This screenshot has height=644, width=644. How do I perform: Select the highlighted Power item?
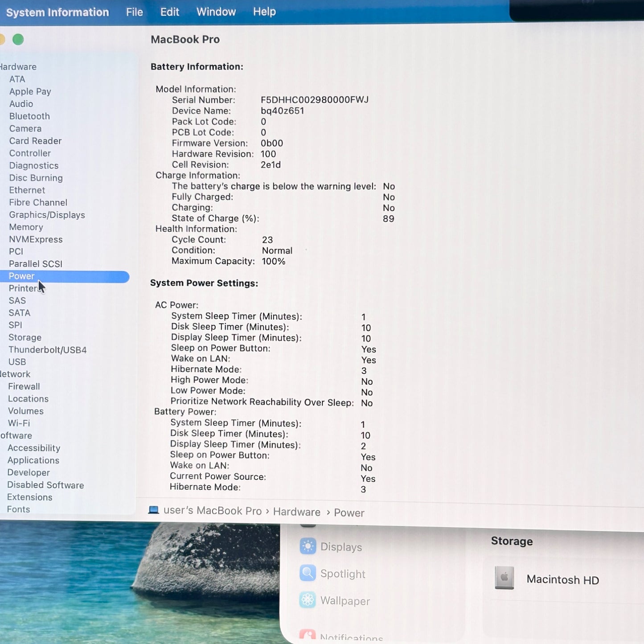tap(65, 276)
